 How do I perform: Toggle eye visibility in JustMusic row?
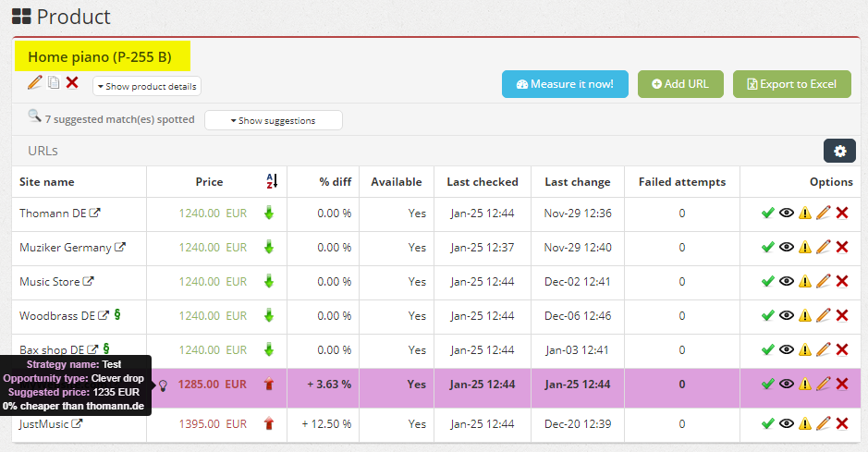tap(787, 424)
